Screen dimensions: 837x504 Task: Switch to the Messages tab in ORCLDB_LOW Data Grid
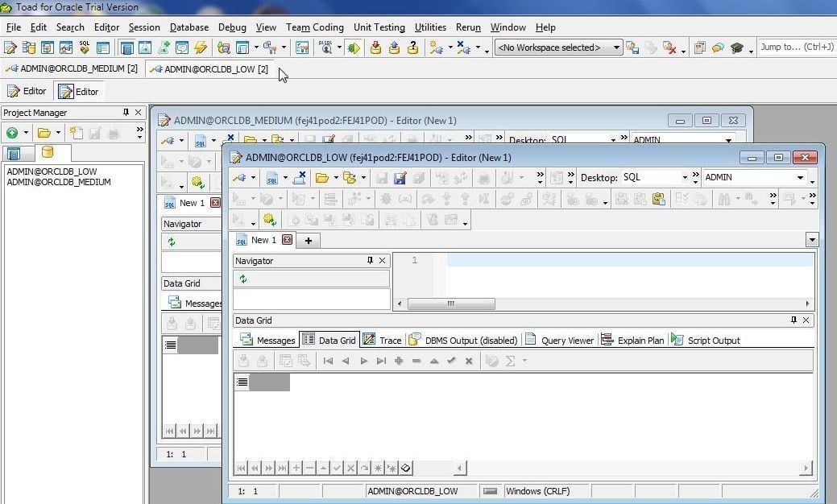point(267,340)
